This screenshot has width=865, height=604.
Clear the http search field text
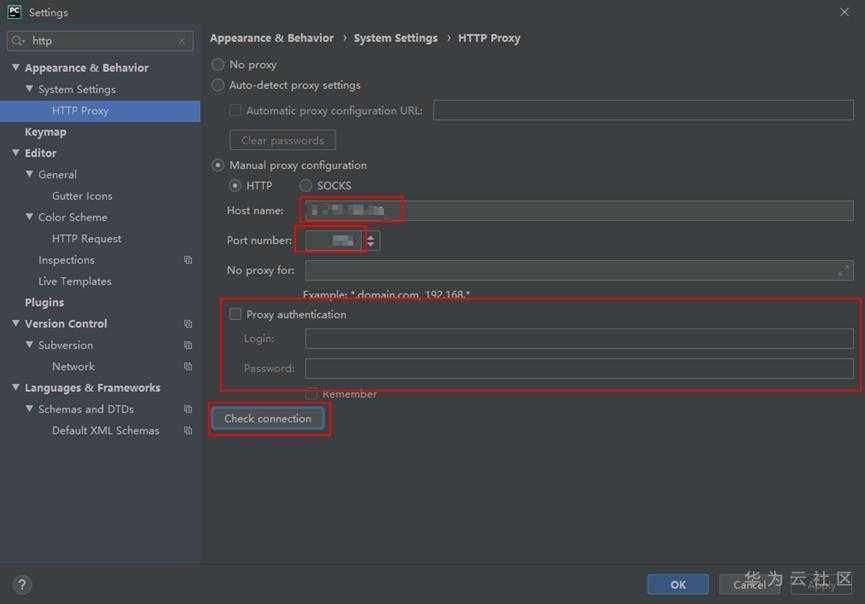(x=182, y=41)
